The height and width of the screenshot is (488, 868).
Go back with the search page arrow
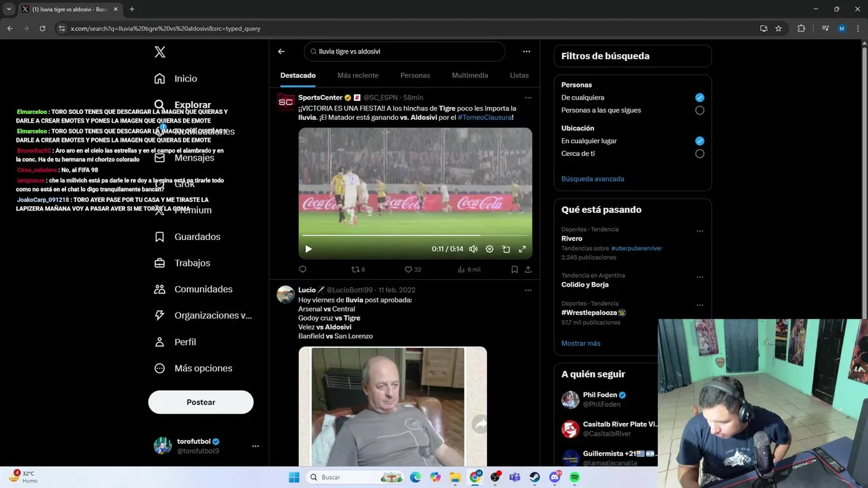(281, 52)
